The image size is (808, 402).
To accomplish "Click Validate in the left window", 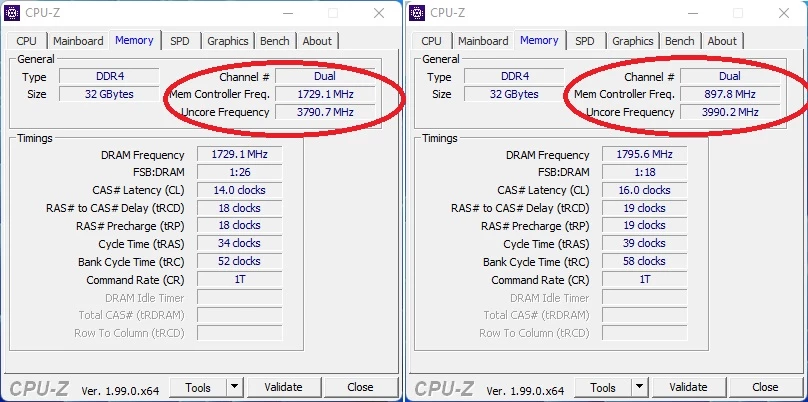I will 283,387.
